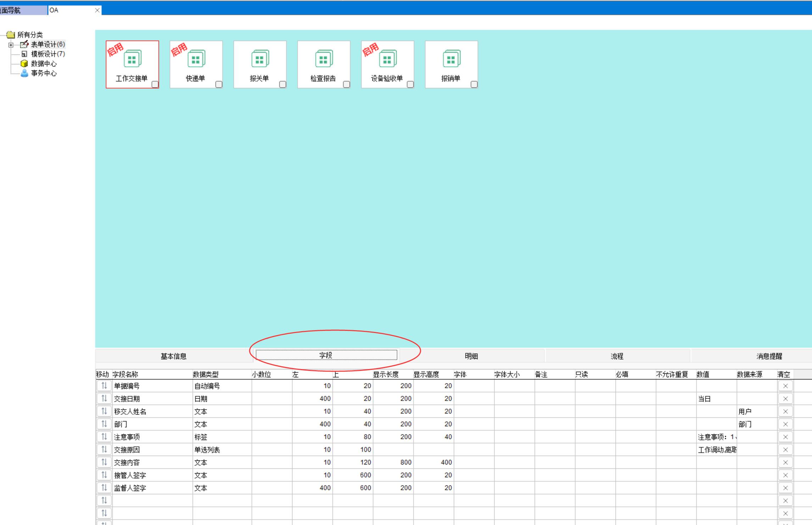The image size is (812, 525).
Task: Open 数据中心 in the tree
Action: coord(44,64)
